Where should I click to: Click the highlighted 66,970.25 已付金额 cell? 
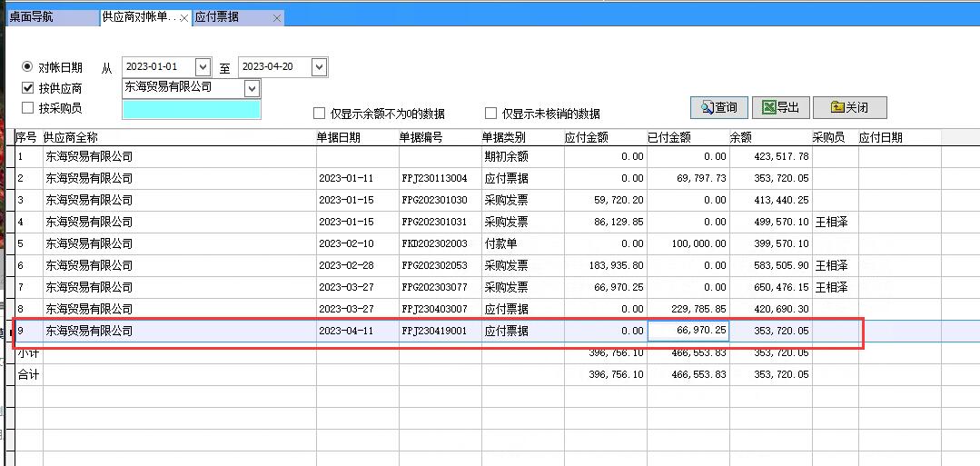688,331
